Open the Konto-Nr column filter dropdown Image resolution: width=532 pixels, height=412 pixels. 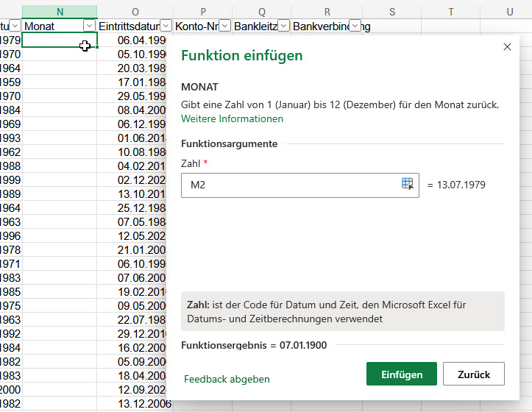(x=224, y=26)
